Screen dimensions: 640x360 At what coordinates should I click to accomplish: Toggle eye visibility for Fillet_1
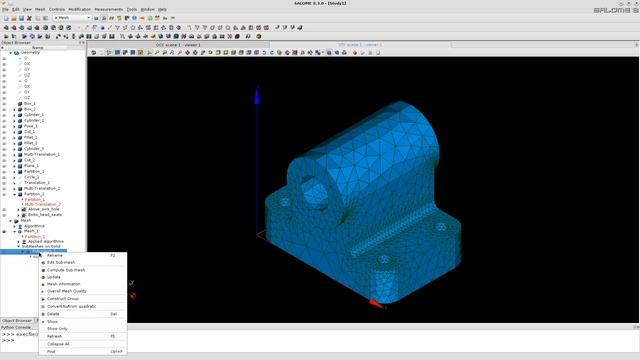pyautogui.click(x=4, y=138)
